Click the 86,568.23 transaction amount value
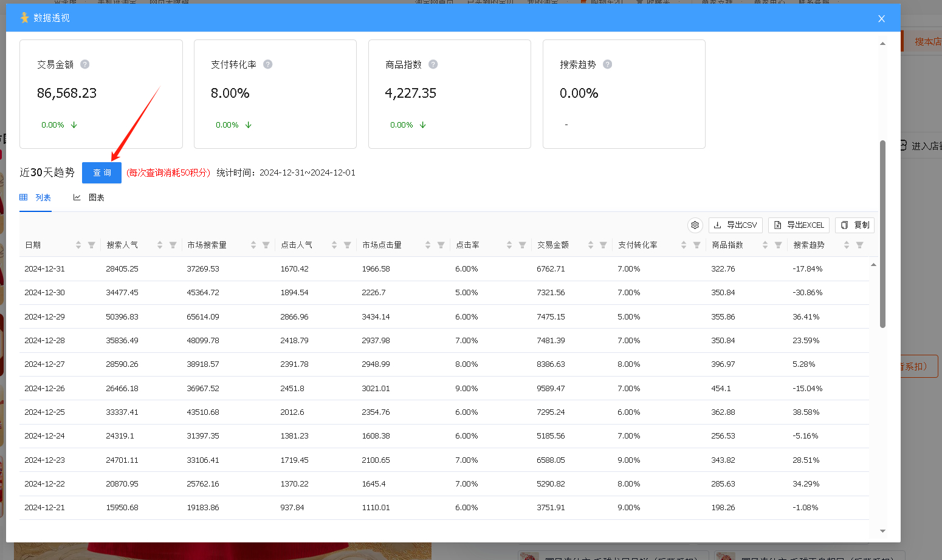This screenshot has width=942, height=560. (x=67, y=94)
